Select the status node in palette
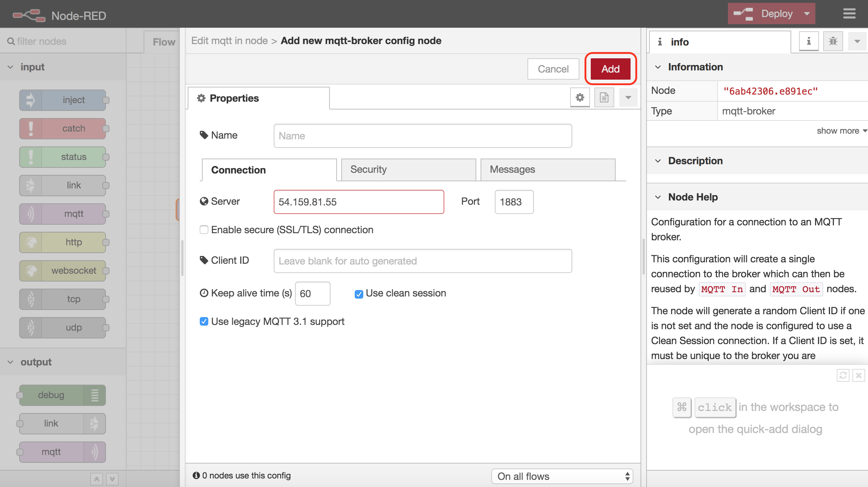Screen dimensions: 868x487 [x=63, y=157]
